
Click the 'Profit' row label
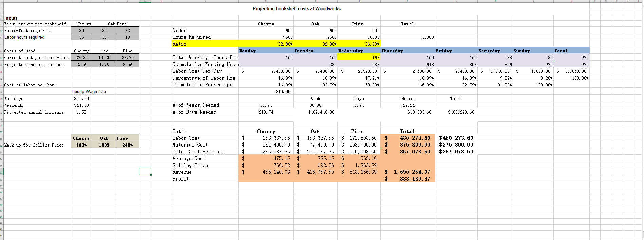tap(181, 179)
